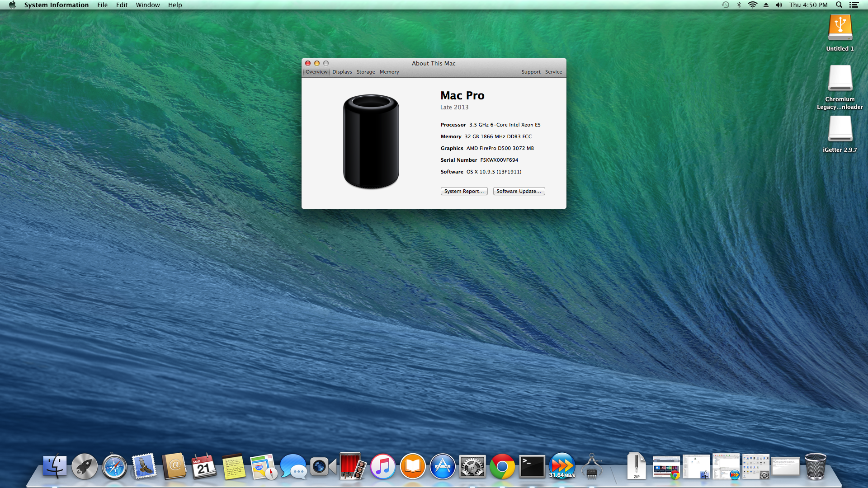Click the Wi-Fi status icon
868x488 pixels.
tap(752, 5)
